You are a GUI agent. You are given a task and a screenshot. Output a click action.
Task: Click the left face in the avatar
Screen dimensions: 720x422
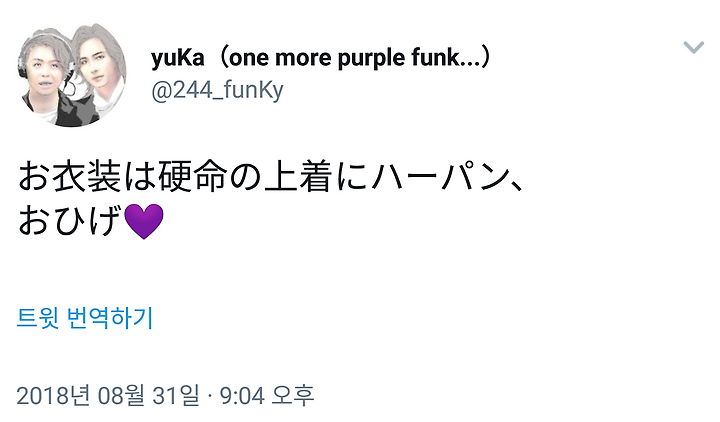pyautogui.click(x=45, y=80)
